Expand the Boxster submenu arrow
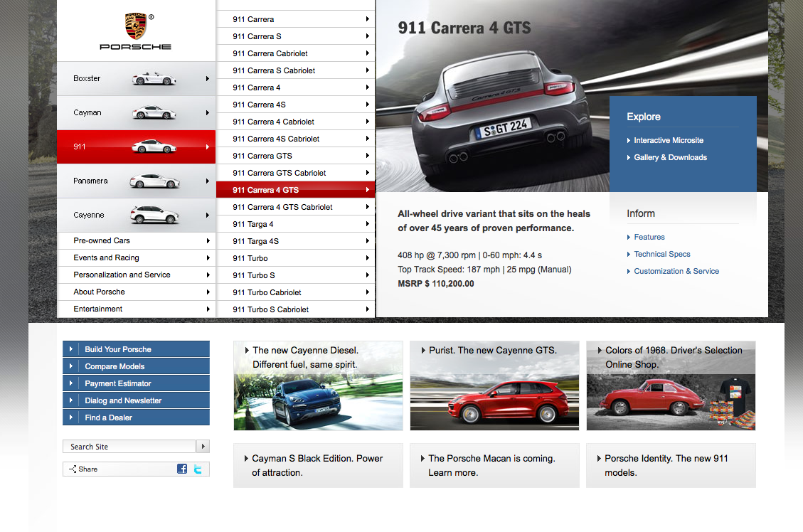This screenshot has width=803, height=532. coord(208,78)
